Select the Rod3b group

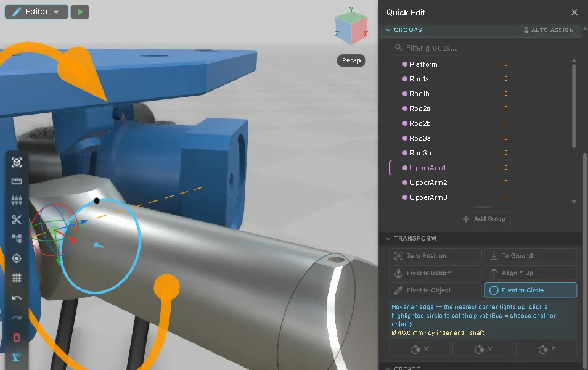coord(420,153)
